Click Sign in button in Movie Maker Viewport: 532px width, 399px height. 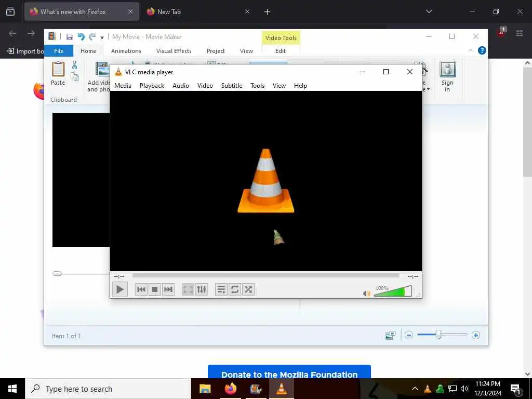tap(447, 77)
